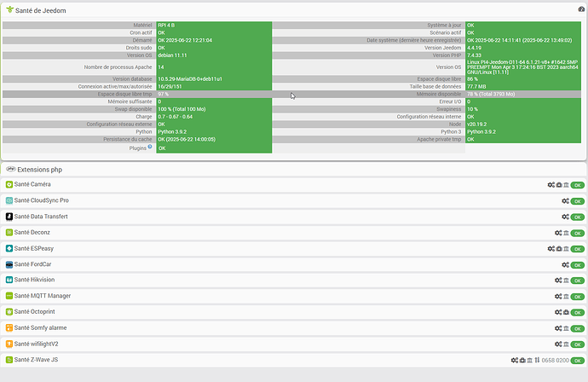Click the Santé de Jeedom leaf logo icon
The height and width of the screenshot is (382, 588).
[9, 9]
